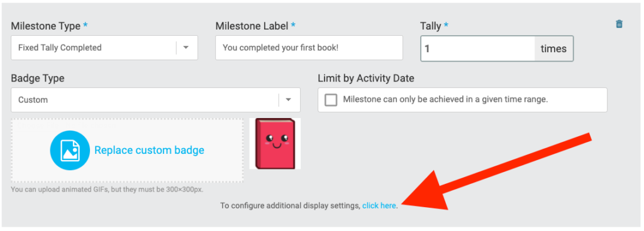Follow the 'click here' display settings link

pyautogui.click(x=379, y=206)
